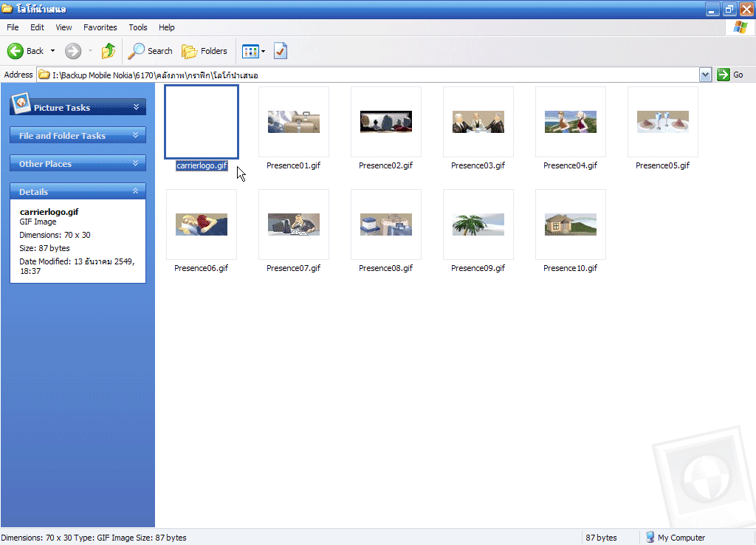
Task: Open the Search pane
Action: click(150, 51)
